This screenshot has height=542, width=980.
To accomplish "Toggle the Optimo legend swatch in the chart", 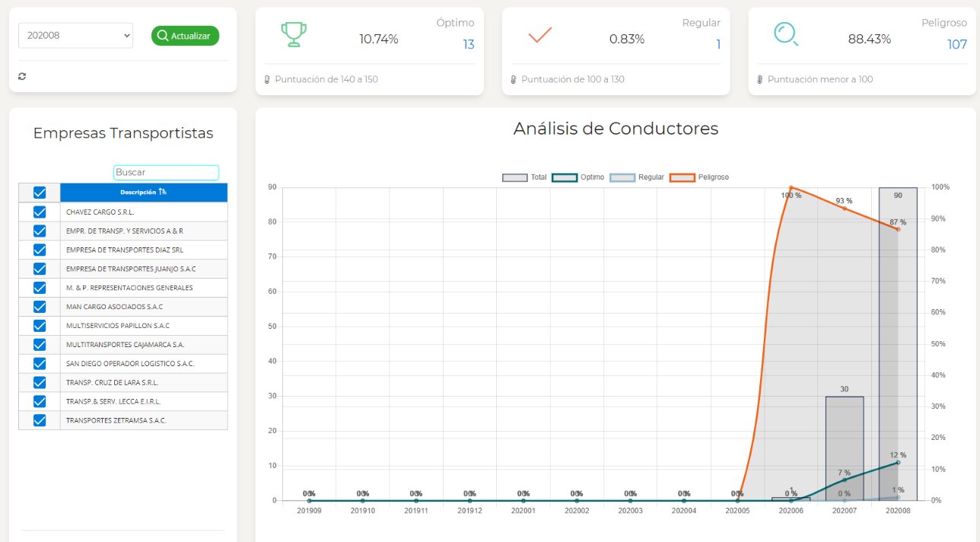I will [x=564, y=177].
